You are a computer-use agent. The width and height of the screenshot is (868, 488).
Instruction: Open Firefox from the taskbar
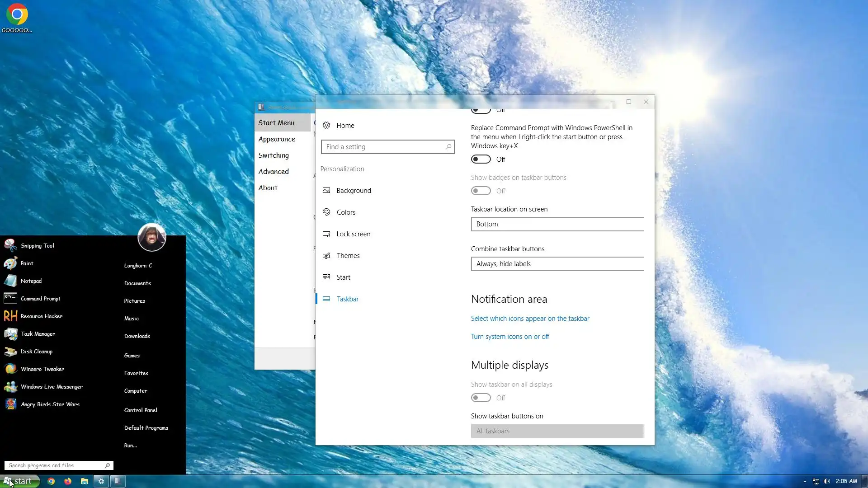[x=68, y=481]
